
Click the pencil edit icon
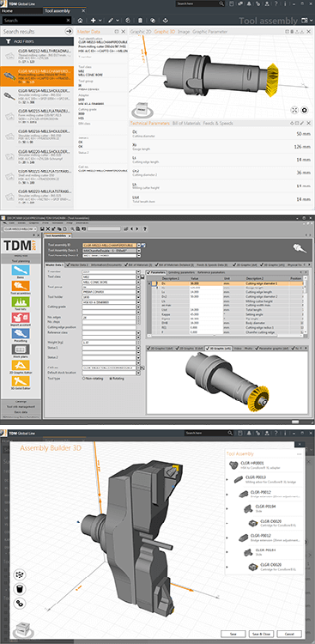click(x=111, y=20)
